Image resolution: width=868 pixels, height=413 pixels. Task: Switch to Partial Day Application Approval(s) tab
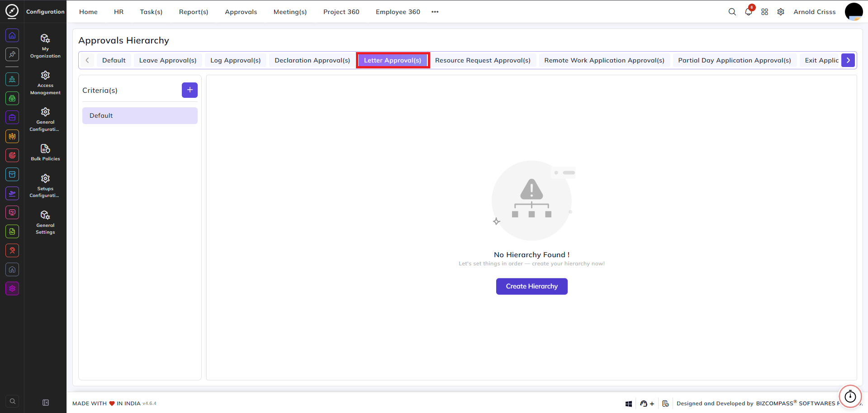(735, 60)
